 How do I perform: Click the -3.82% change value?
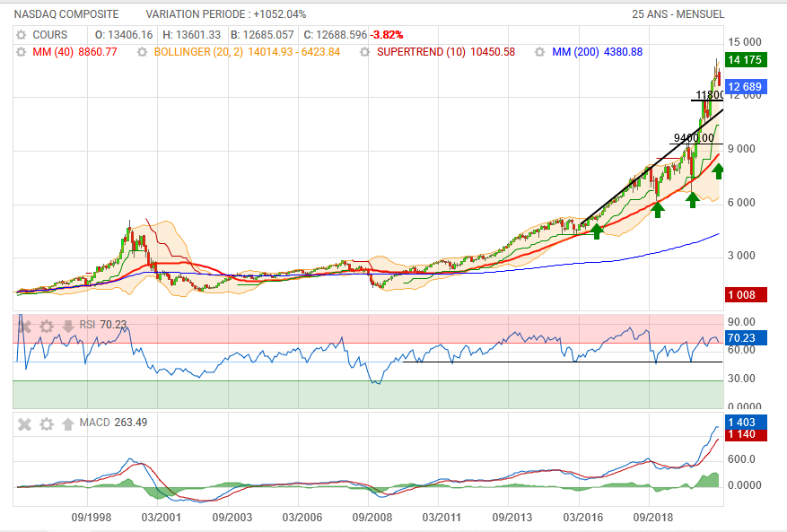pyautogui.click(x=387, y=35)
